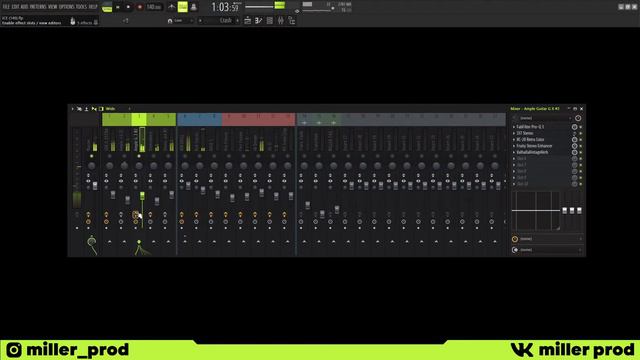
Task: Click the mixer EQ graph display
Action: 536,211
